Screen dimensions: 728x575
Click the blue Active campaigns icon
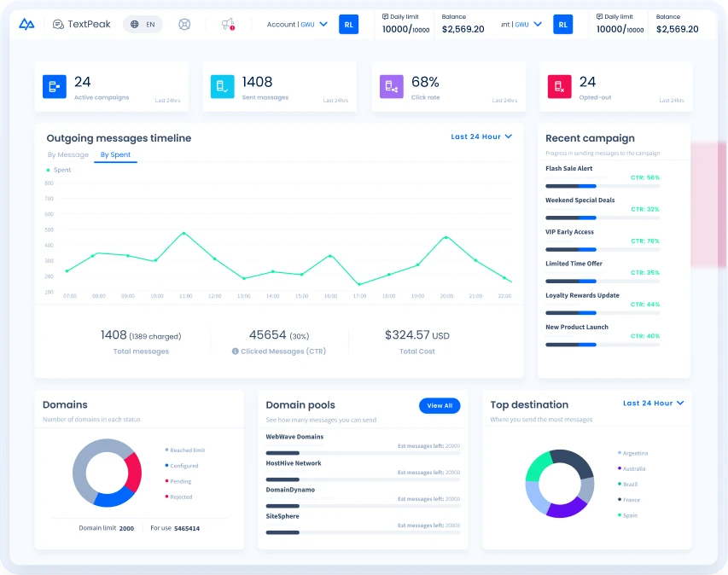coord(55,86)
